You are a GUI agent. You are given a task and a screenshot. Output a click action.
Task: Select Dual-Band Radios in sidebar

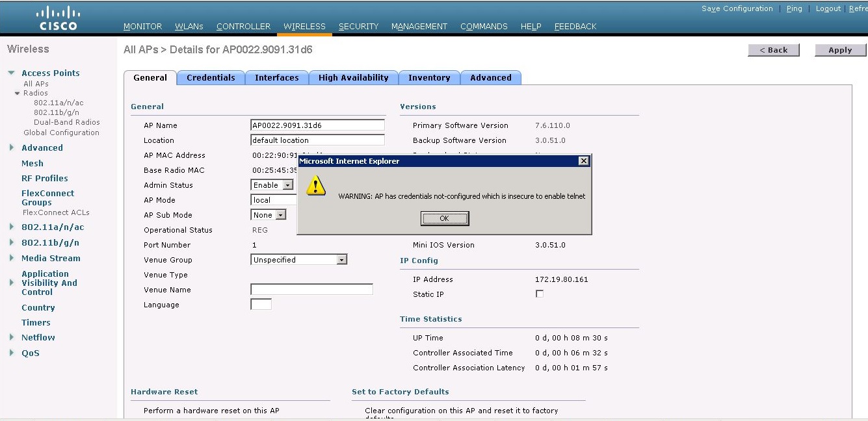tap(67, 122)
